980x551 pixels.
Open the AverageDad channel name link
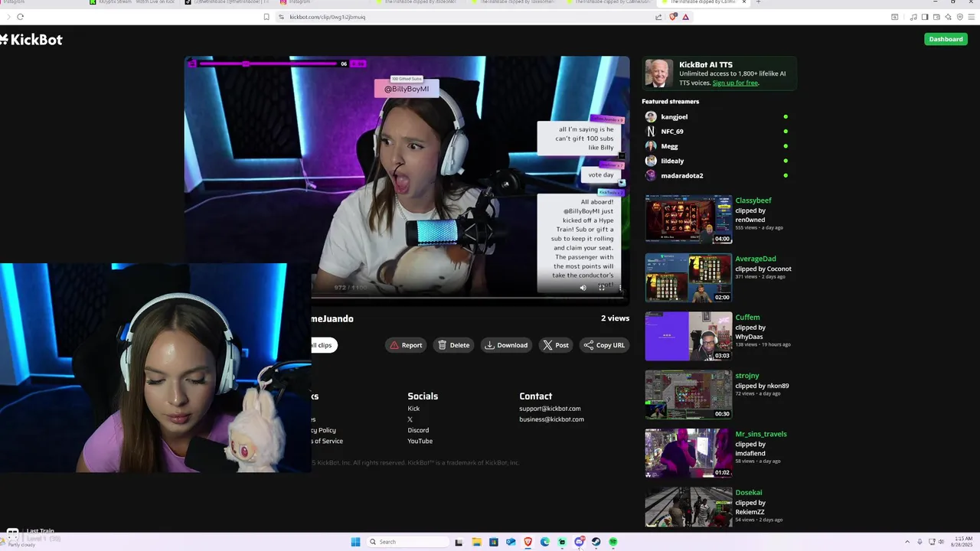click(x=756, y=259)
